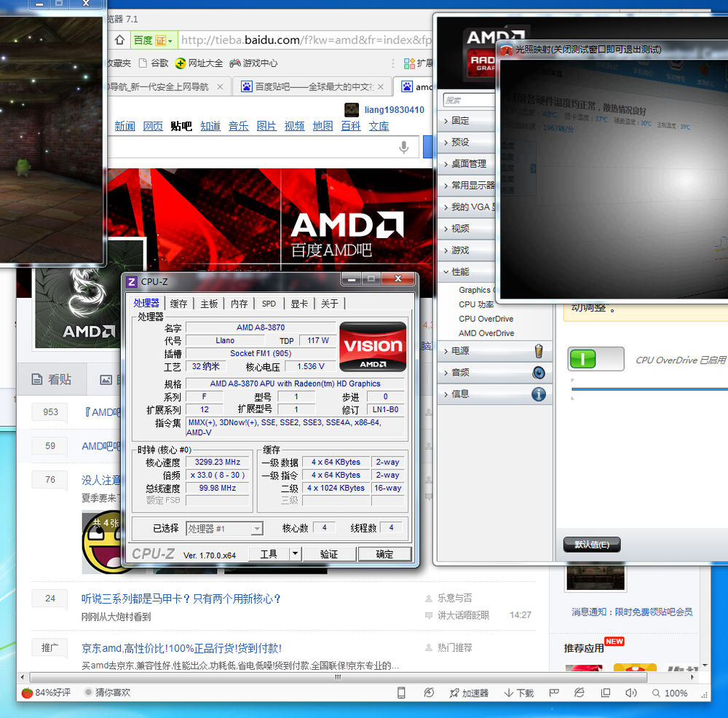728x718 pixels.
Task: Click the 电源 battery icon
Action: 539,351
